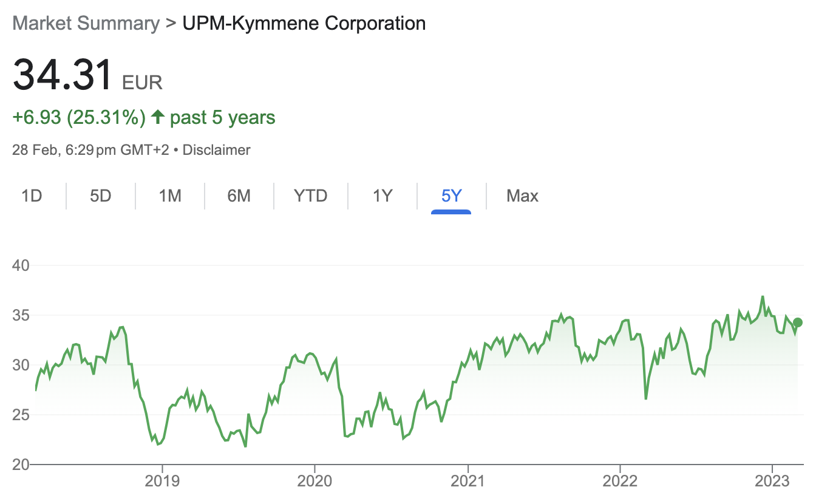Viewport: 833px width, 504px height.
Task: Click the 40 value on the y-axis
Action: [x=21, y=265]
